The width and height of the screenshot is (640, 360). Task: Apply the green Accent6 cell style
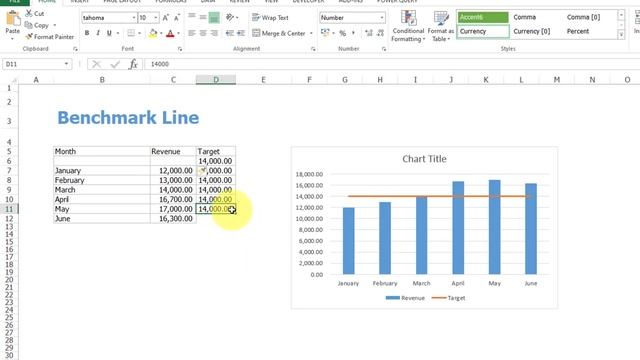point(483,17)
